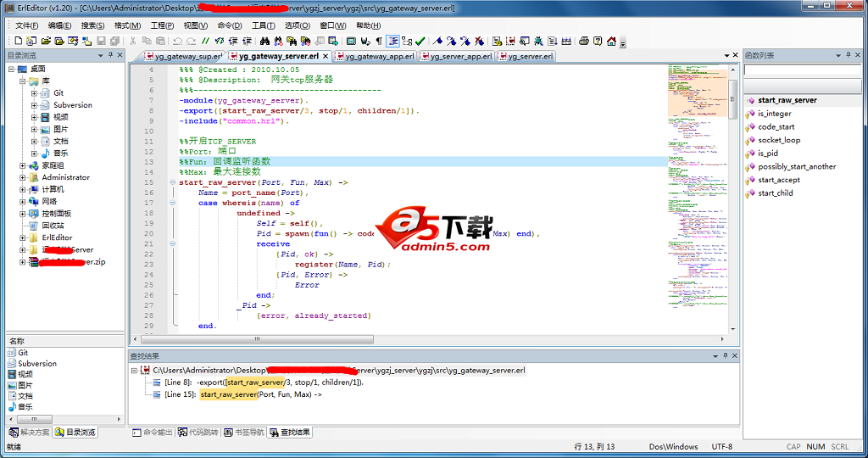Switch to yg_gateway_app.erl tab
This screenshot has height=458, width=868.
375,56
